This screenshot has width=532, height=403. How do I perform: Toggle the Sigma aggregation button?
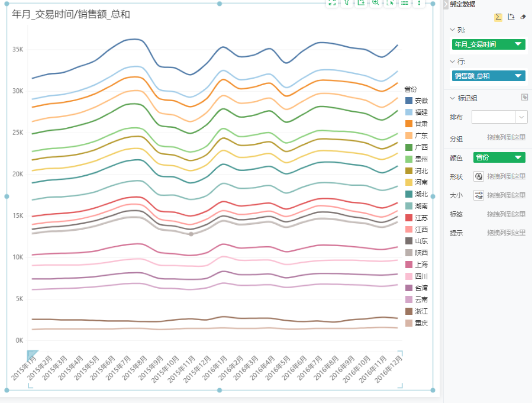(498, 17)
